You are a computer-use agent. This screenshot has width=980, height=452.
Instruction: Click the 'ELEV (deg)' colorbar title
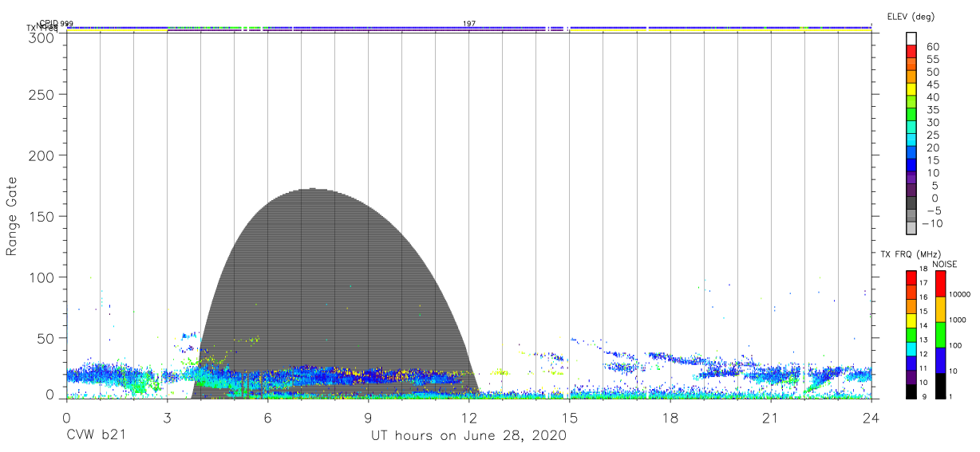[x=911, y=16]
